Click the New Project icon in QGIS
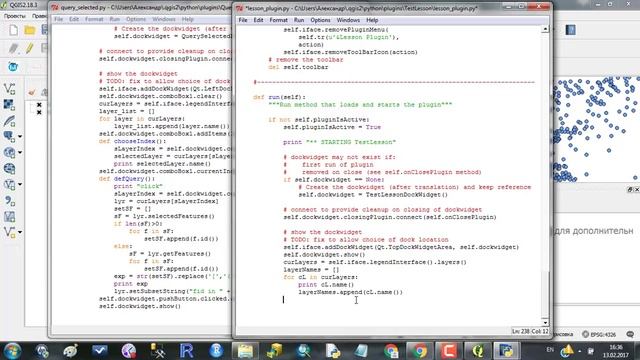The image size is (640, 360). [13, 30]
